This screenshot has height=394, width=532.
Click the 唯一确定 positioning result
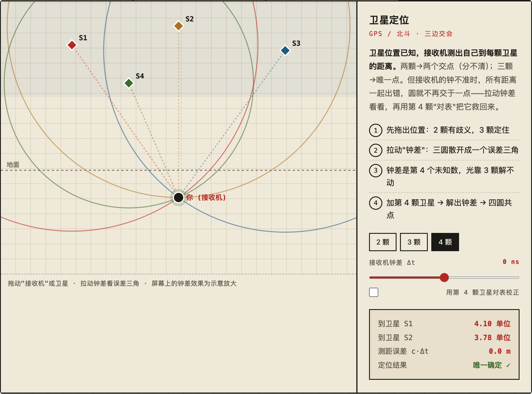coord(492,365)
